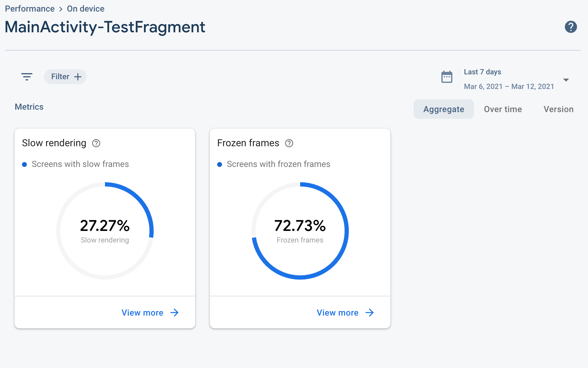Click the Version tab
The image size is (588, 368).
tap(558, 109)
